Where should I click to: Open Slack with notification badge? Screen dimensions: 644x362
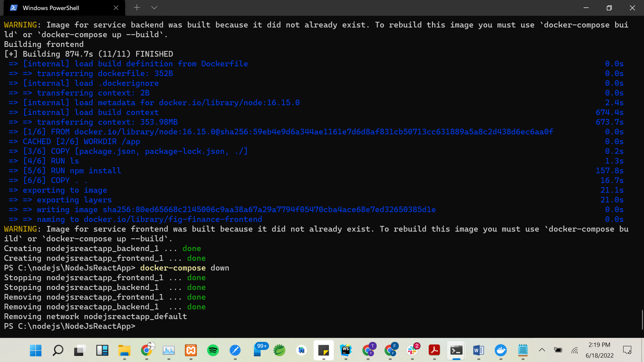[412, 350]
